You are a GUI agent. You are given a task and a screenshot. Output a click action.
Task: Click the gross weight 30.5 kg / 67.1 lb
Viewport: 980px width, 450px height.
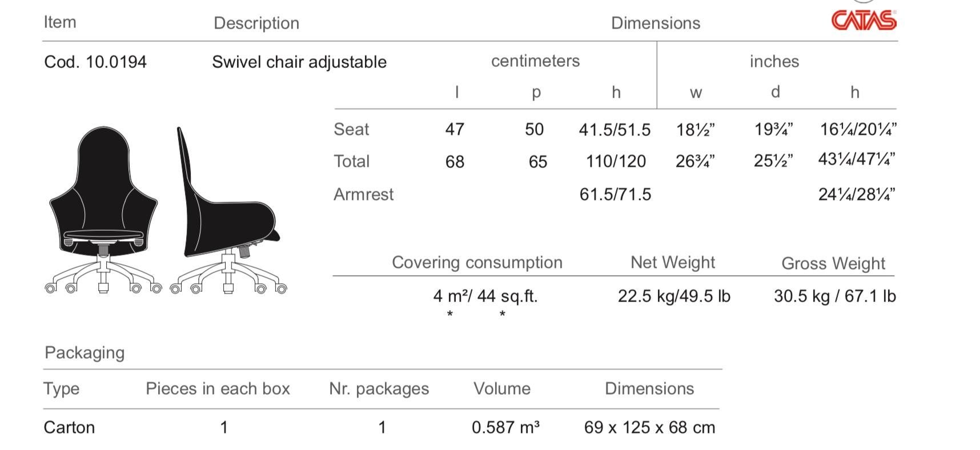pyautogui.click(x=835, y=296)
